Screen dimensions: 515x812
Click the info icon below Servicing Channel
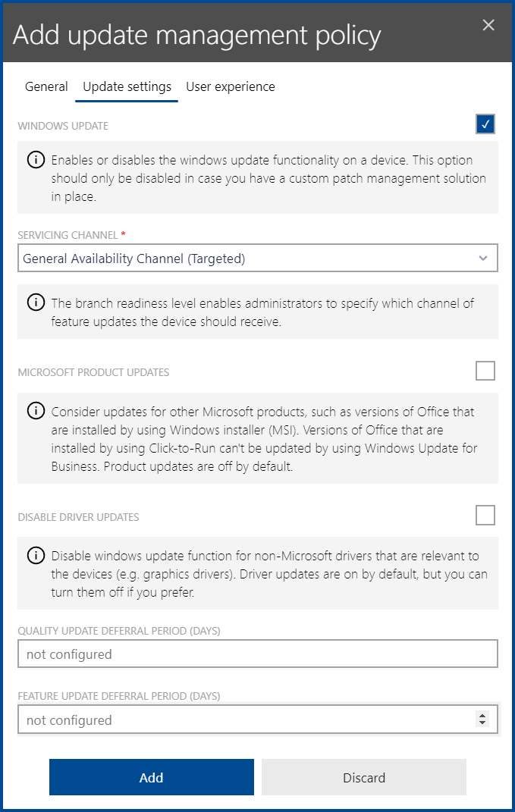click(36, 302)
